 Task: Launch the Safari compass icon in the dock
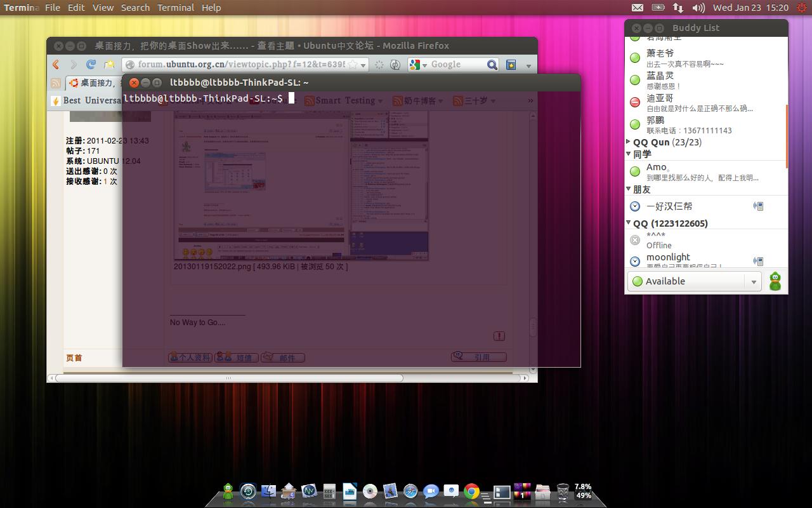pos(410,491)
